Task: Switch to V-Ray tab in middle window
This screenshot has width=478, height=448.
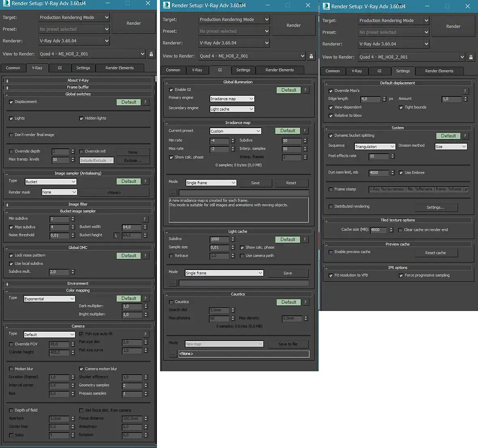Action: [x=197, y=70]
